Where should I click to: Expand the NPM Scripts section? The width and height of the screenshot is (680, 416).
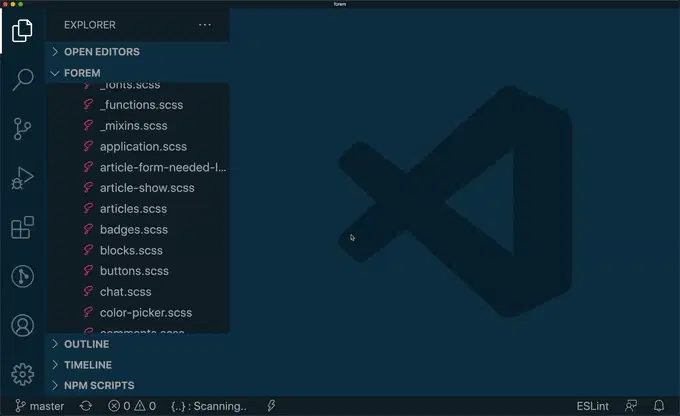tap(138, 385)
